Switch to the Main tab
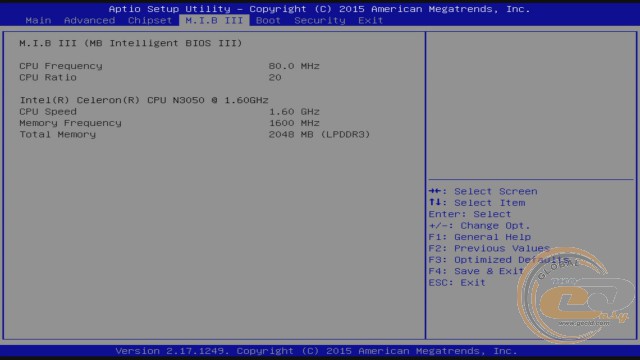Viewport: 640px width, 360px height. [x=38, y=20]
